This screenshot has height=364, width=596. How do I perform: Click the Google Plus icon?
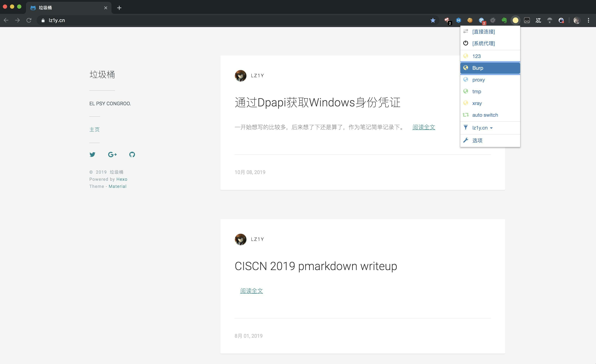112,154
